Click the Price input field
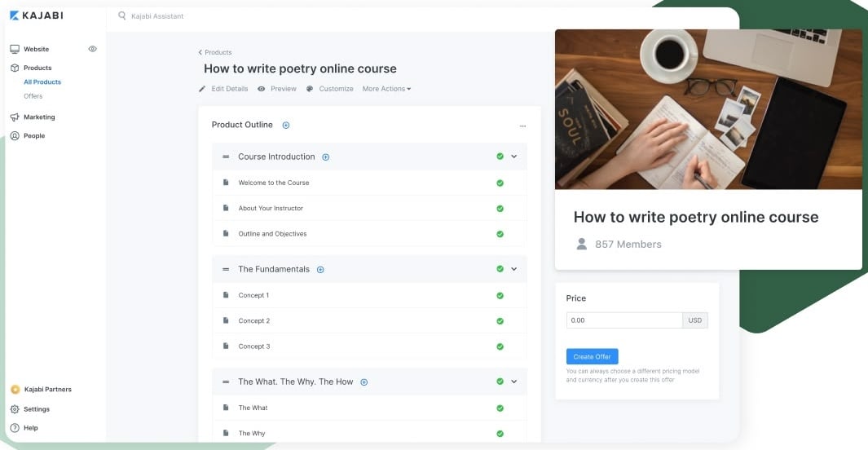Screen dimensions: 868x450 (x=623, y=320)
